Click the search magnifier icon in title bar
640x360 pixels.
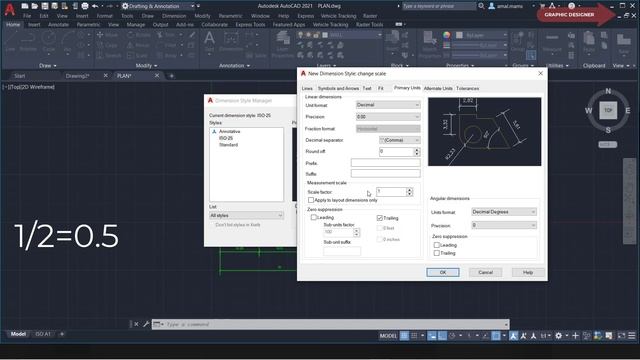pos(481,6)
